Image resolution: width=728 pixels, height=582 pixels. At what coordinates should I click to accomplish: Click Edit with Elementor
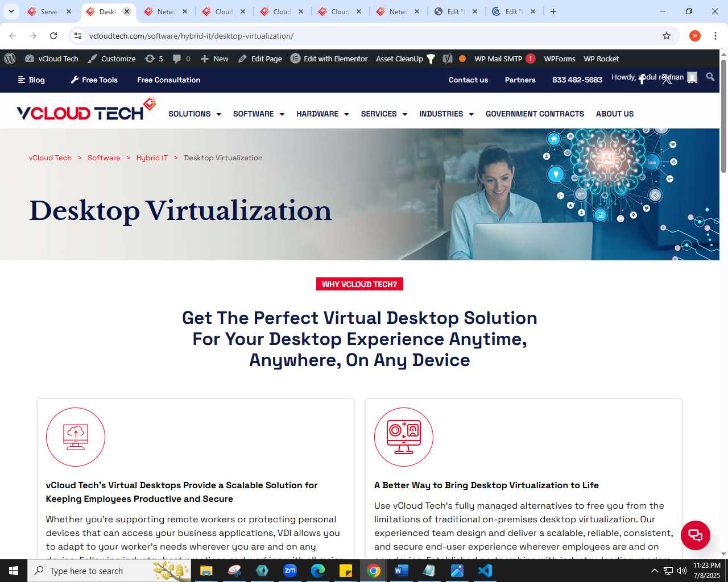pos(329,59)
